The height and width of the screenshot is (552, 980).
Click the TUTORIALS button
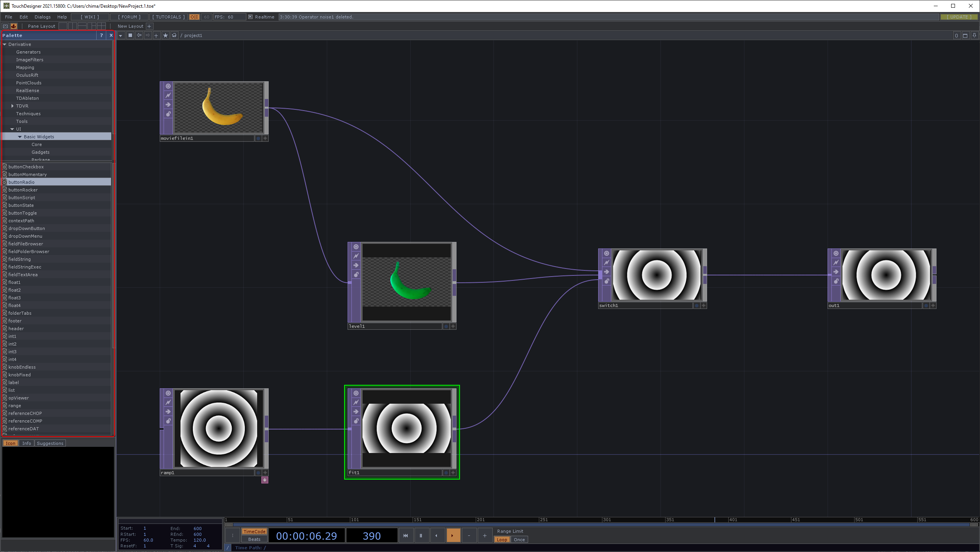(168, 17)
